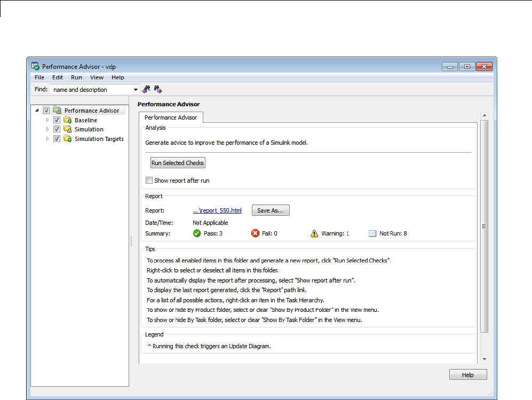Click the Not Run list icon
The height and width of the screenshot is (400, 532).
point(372,233)
